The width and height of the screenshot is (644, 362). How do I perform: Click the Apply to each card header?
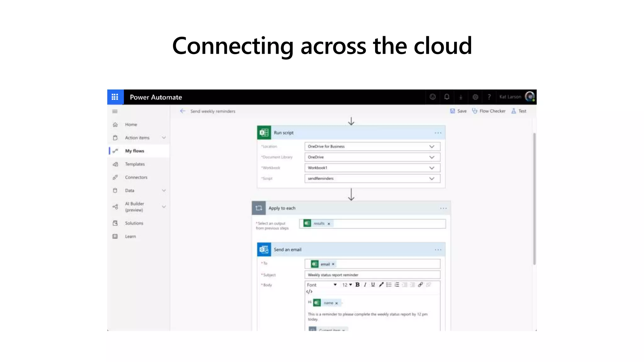[351, 208]
